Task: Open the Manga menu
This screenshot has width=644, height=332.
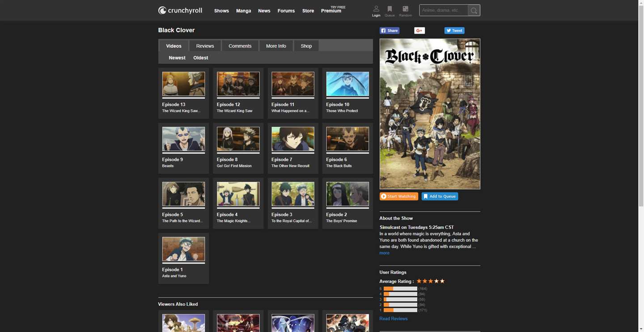Action: tap(243, 11)
